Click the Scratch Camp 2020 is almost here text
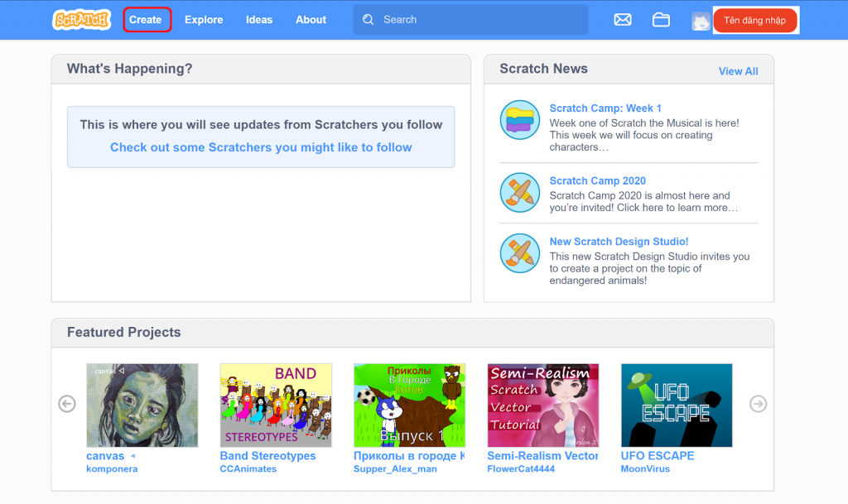The height and width of the screenshot is (504, 848). click(x=643, y=201)
